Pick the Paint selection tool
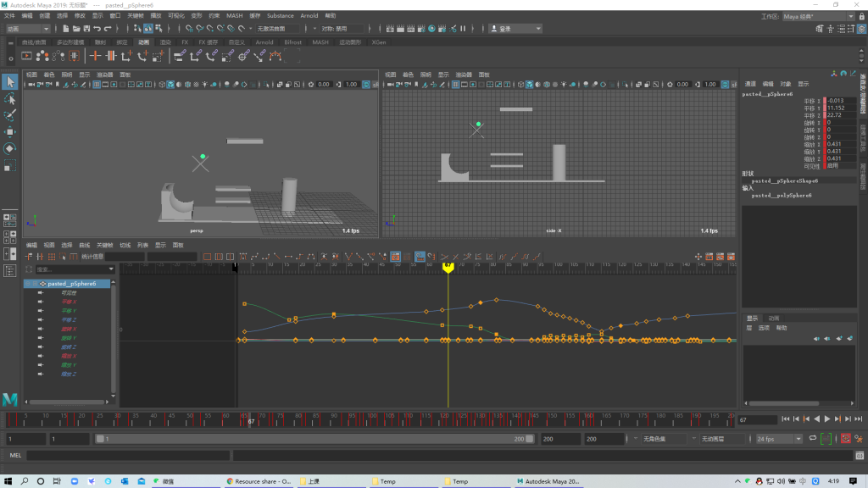Image resolution: width=868 pixels, height=488 pixels. point(10,115)
